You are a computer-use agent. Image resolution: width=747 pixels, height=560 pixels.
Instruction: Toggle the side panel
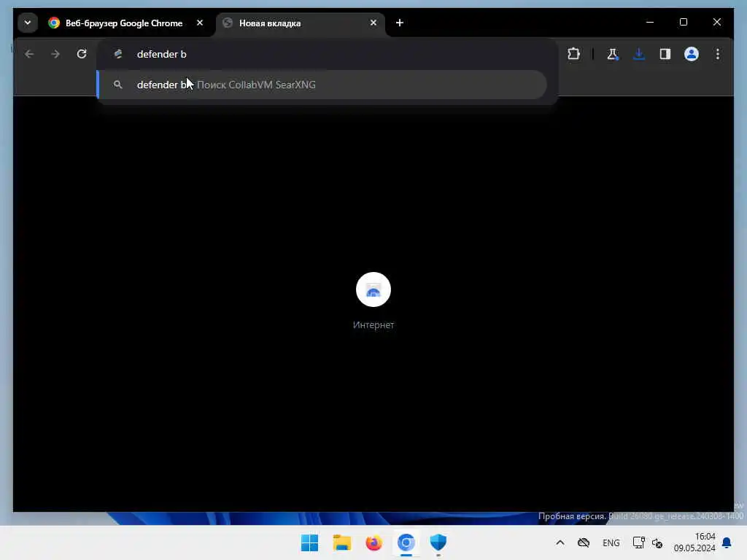tap(665, 54)
